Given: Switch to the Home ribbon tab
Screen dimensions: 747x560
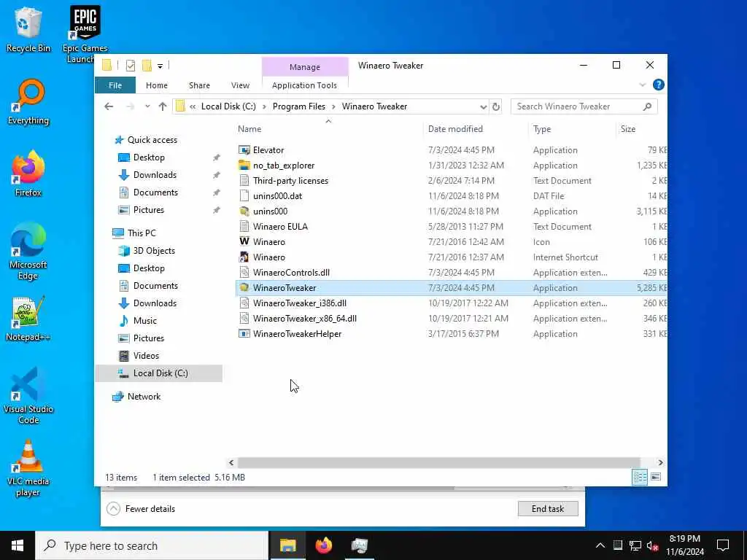Looking at the screenshot, I should [157, 85].
